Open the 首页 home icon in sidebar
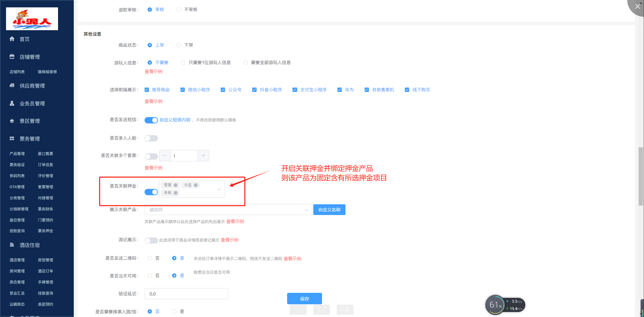Viewport: 644px width, 317px height. click(12, 39)
